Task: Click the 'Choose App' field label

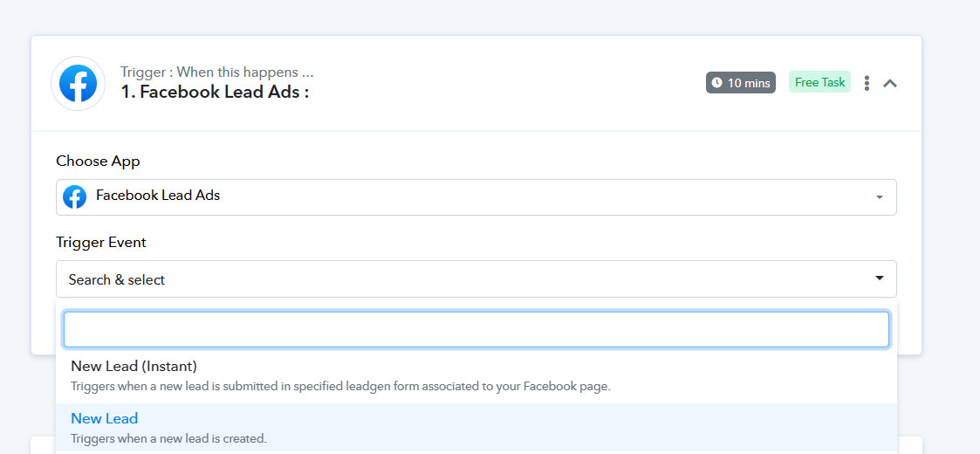Action: (98, 161)
